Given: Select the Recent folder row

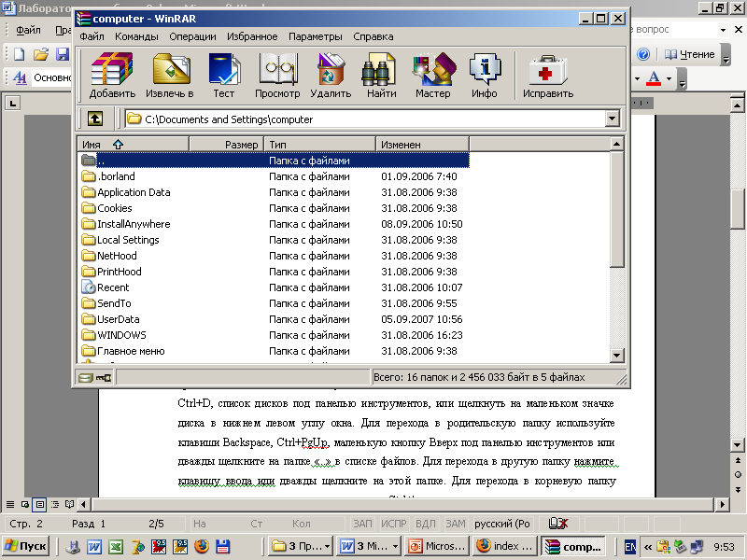Looking at the screenshot, I should pos(274,287).
